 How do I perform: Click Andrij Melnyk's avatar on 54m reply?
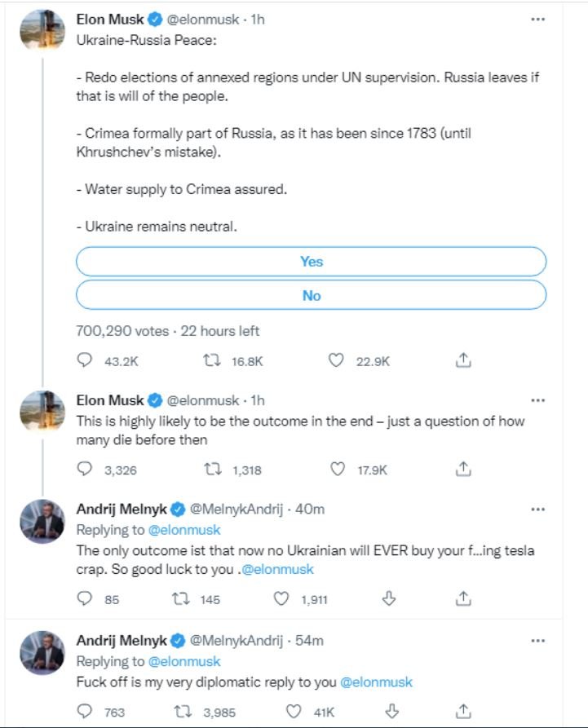[x=41, y=652]
